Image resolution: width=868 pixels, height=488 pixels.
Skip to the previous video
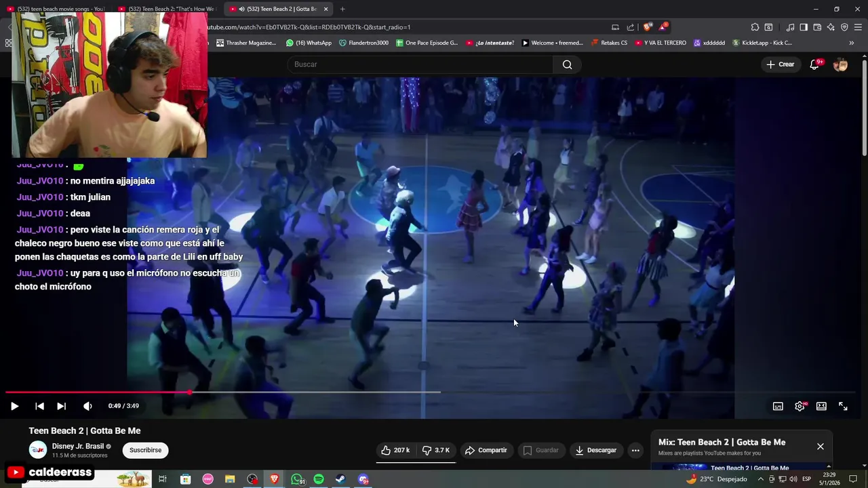pyautogui.click(x=39, y=406)
